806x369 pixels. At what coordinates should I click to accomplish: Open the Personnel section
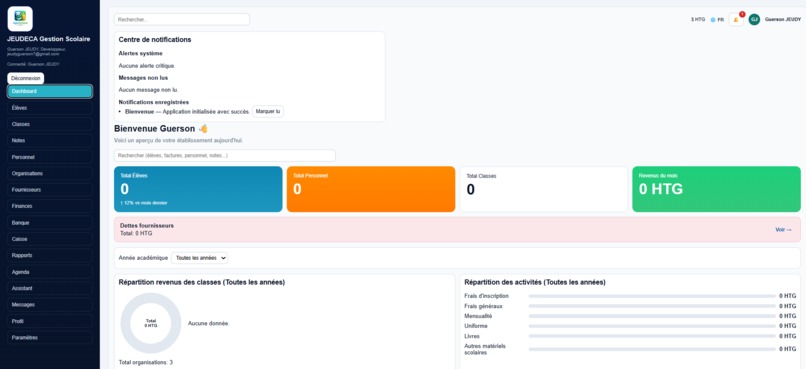(x=50, y=157)
